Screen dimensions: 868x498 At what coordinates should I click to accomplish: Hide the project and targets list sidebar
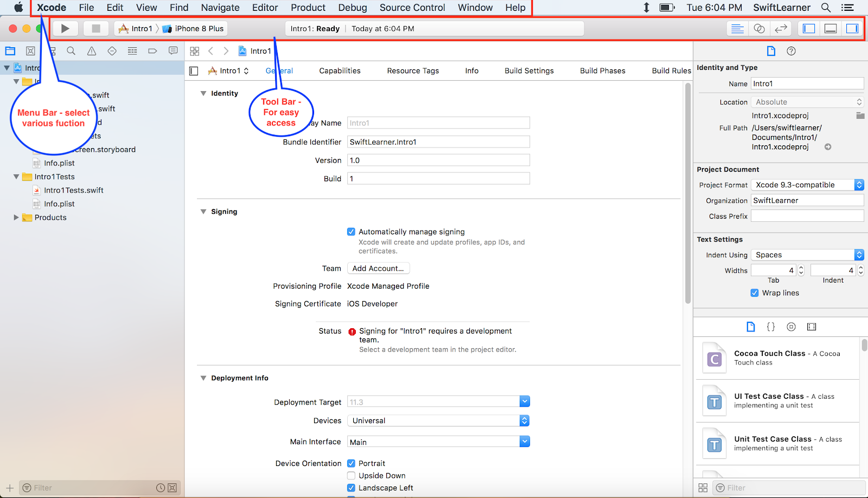tap(194, 71)
